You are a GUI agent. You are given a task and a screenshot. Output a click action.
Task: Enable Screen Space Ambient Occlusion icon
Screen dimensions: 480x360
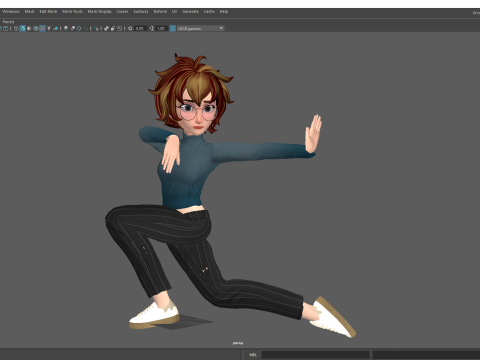66,28
